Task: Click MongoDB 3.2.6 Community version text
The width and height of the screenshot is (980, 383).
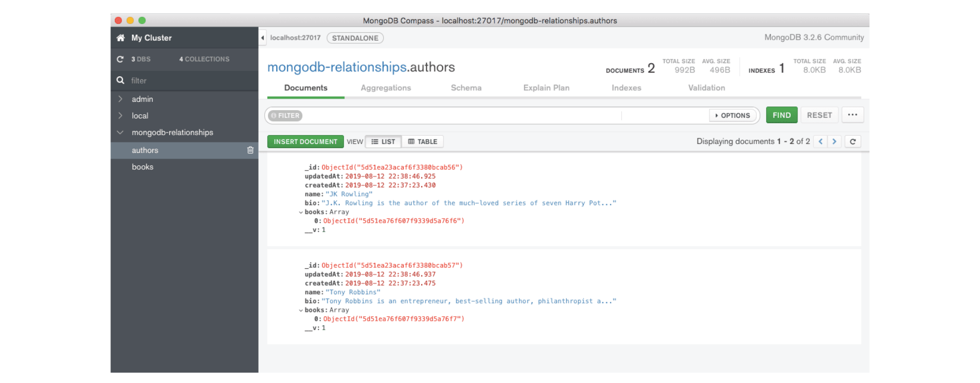Action: [x=814, y=37]
